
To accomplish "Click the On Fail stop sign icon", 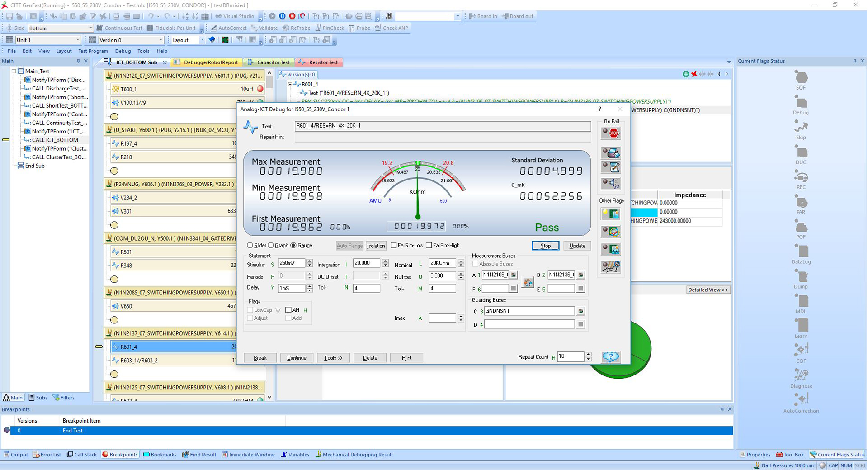I will (x=611, y=133).
